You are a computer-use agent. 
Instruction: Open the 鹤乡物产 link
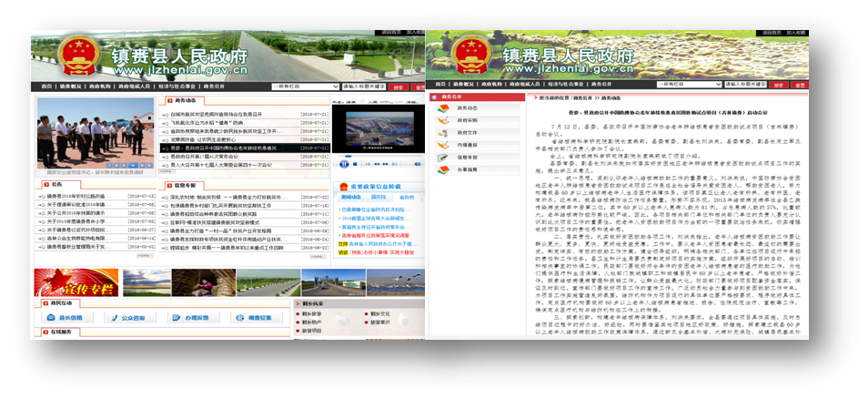[x=312, y=322]
